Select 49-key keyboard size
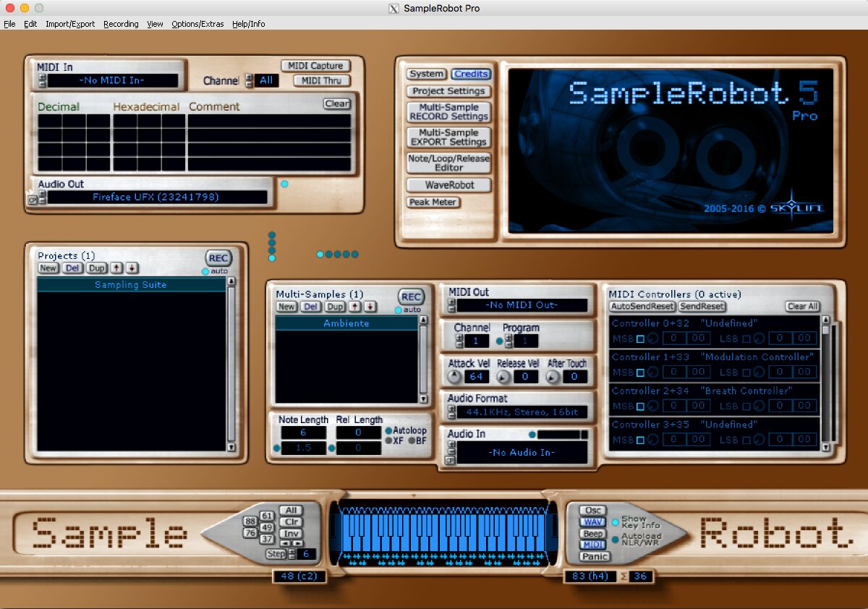This screenshot has width=868, height=609. point(267,527)
